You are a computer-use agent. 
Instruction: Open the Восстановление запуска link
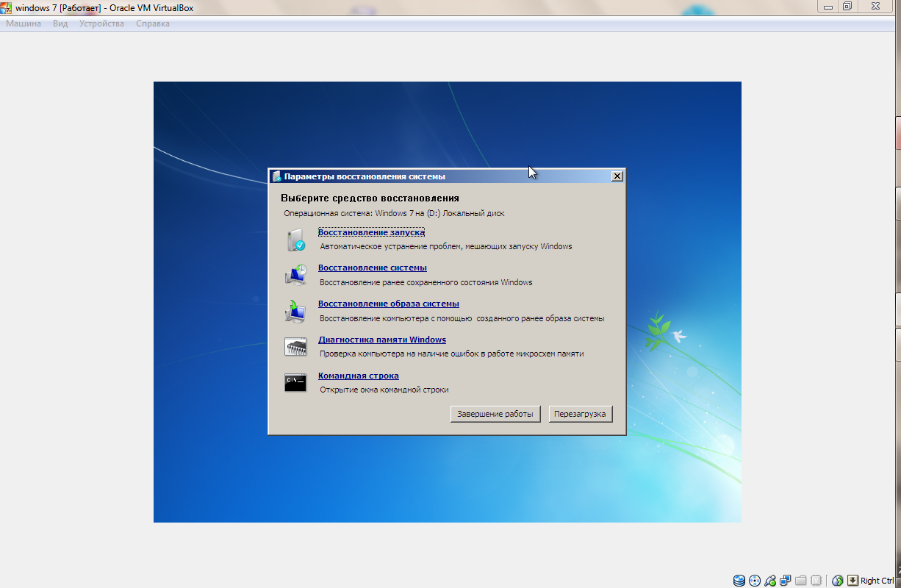[x=371, y=232]
